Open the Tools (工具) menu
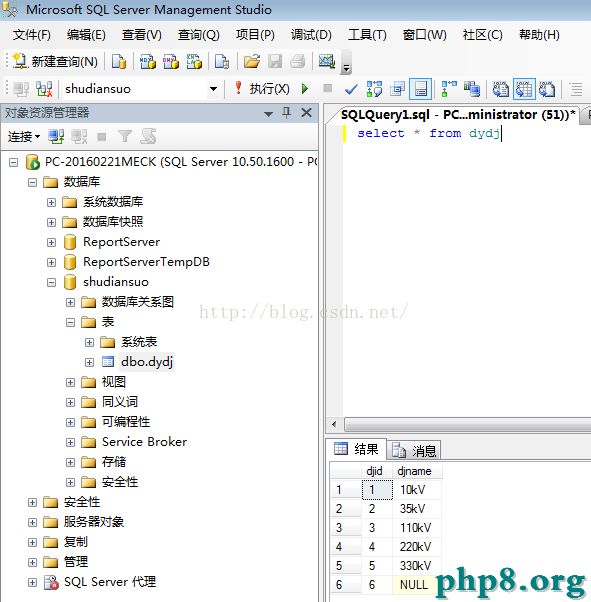Viewport: 591px width, 602px height. pos(367,35)
